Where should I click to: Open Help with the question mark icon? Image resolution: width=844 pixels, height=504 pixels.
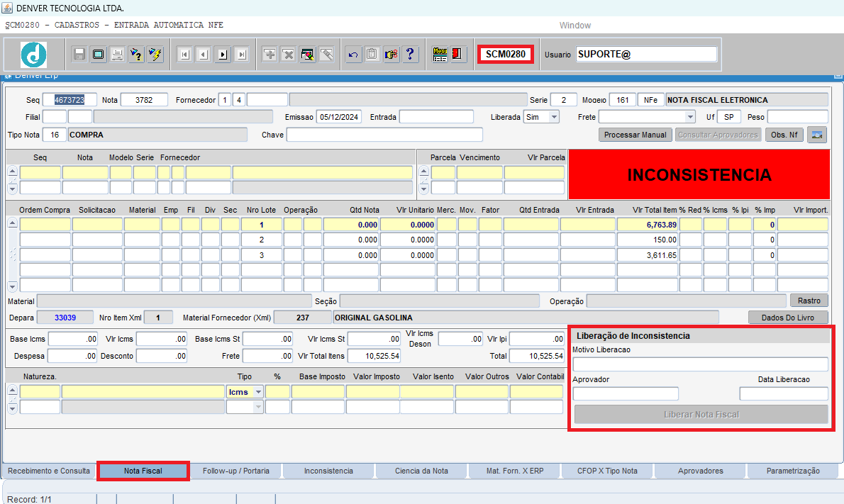410,55
